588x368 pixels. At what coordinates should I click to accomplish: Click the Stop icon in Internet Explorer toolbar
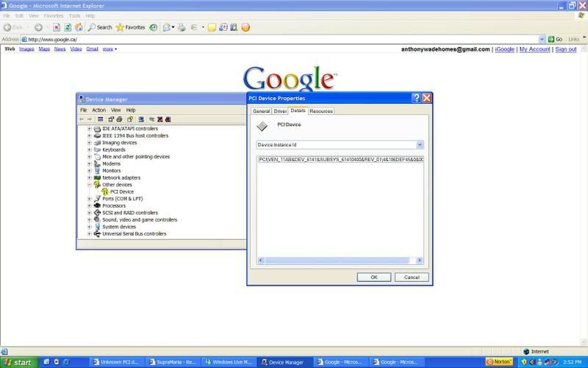tap(57, 27)
